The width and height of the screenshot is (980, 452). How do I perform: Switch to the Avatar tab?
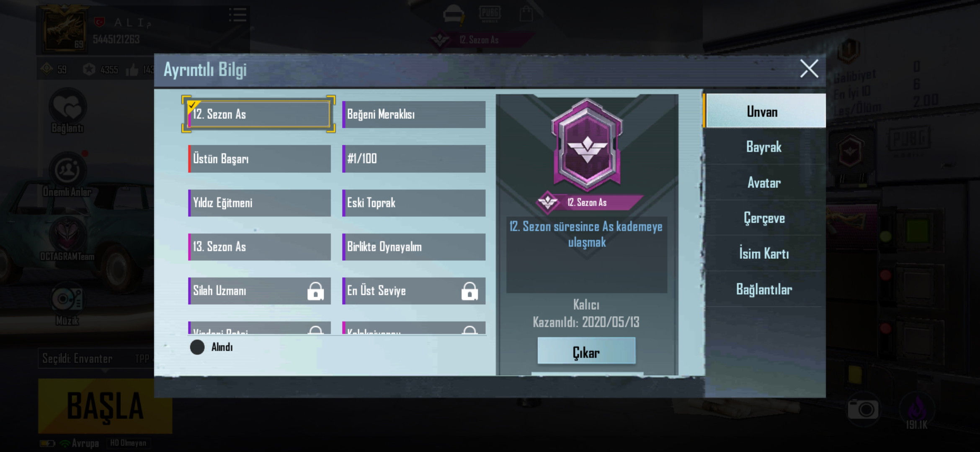coord(763,182)
